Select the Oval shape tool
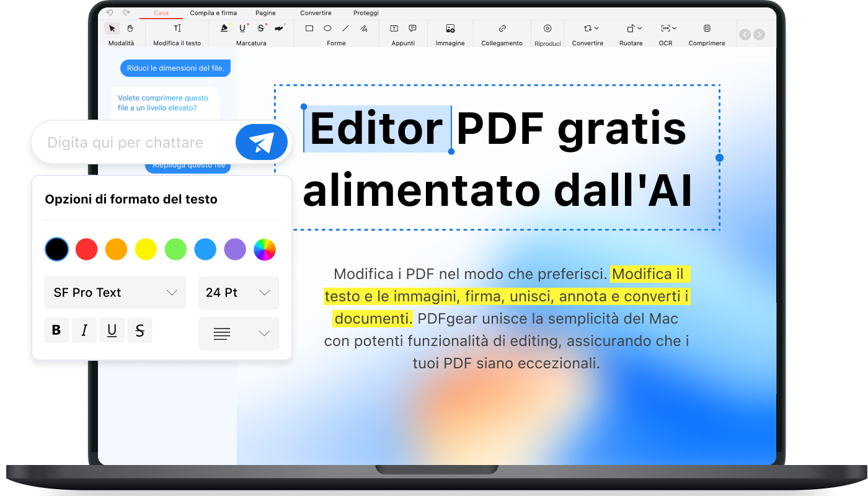The width and height of the screenshot is (868, 496). [327, 28]
